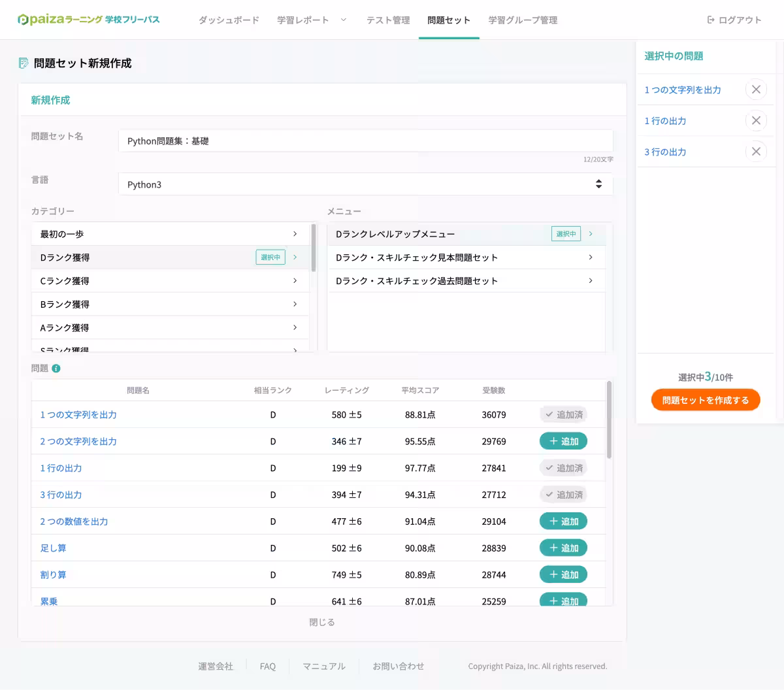Open the ダッシュボード tab

[x=229, y=20]
